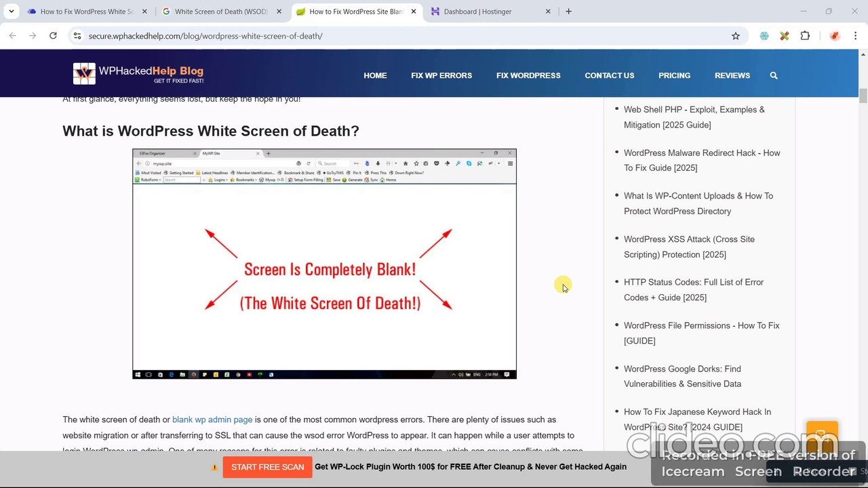This screenshot has height=488, width=868.
Task: Click the White Screen of Death screenshot image
Action: 324,264
